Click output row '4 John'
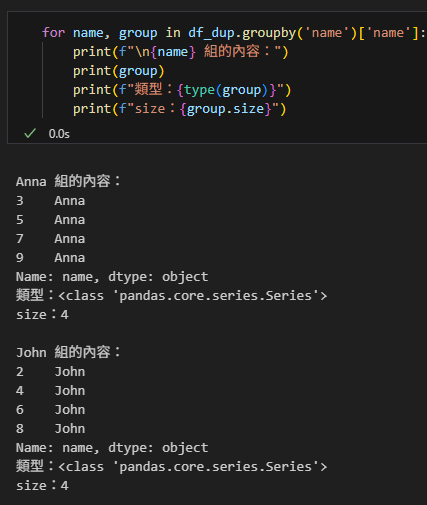 pyautogui.click(x=50, y=391)
